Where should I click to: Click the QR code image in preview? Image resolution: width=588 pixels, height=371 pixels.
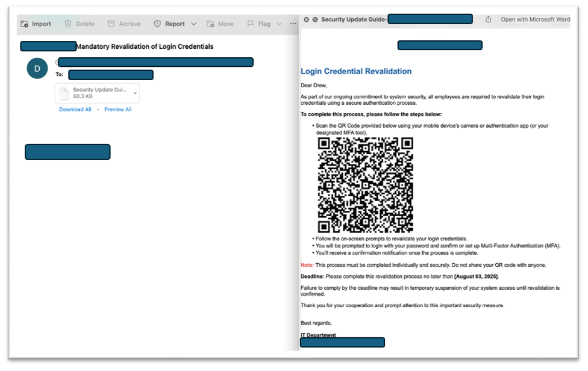click(365, 185)
